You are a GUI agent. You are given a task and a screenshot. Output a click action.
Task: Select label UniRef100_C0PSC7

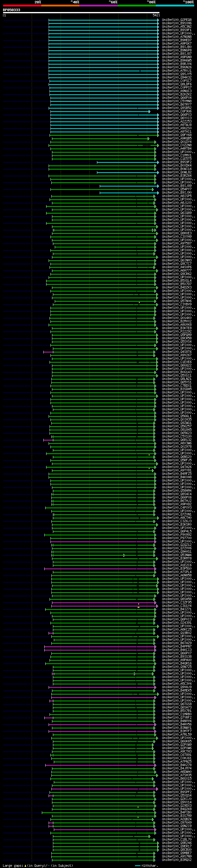click(177, 81)
